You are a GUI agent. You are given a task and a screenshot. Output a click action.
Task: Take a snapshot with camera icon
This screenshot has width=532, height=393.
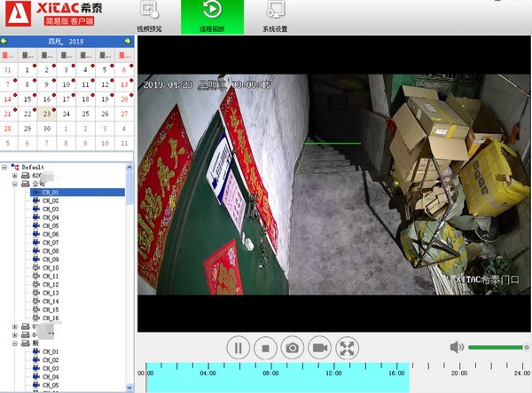point(292,348)
